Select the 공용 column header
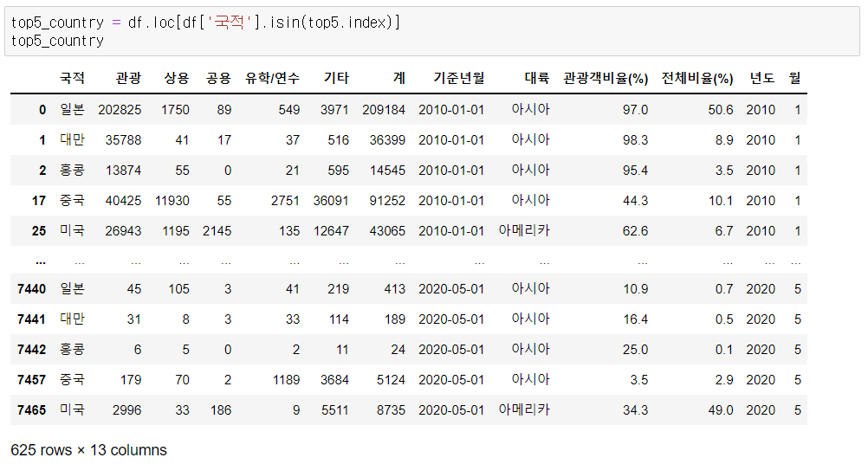The height and width of the screenshot is (464, 868). coord(218,78)
